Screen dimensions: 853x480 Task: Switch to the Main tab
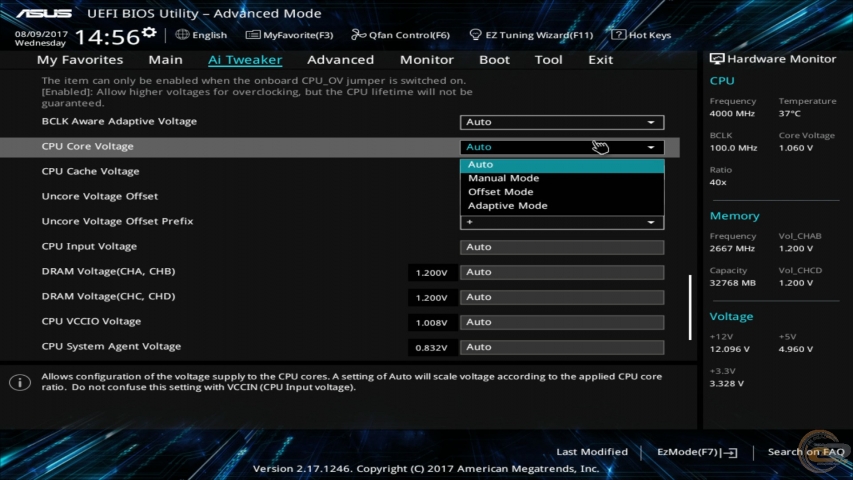165,60
